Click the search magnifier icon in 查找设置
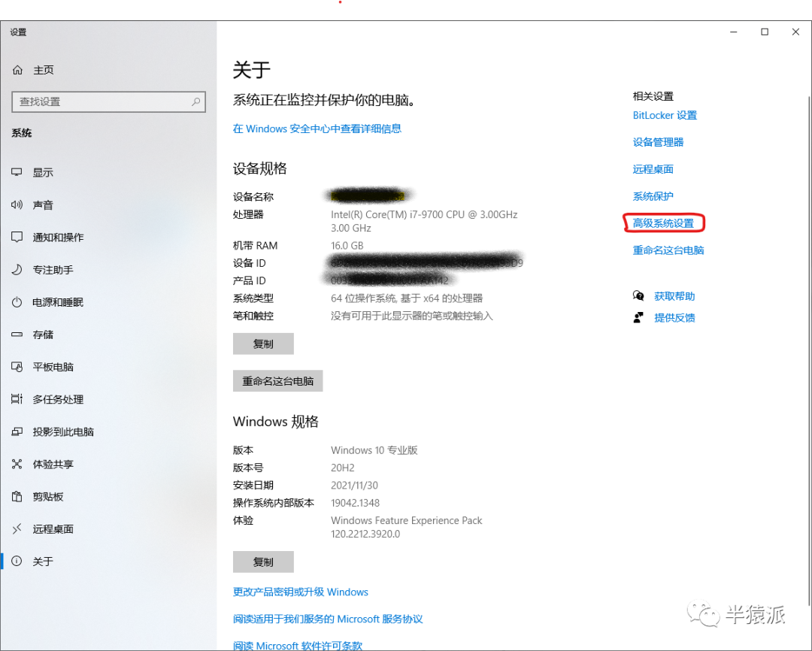Viewport: 812px width, 651px height. tap(195, 101)
